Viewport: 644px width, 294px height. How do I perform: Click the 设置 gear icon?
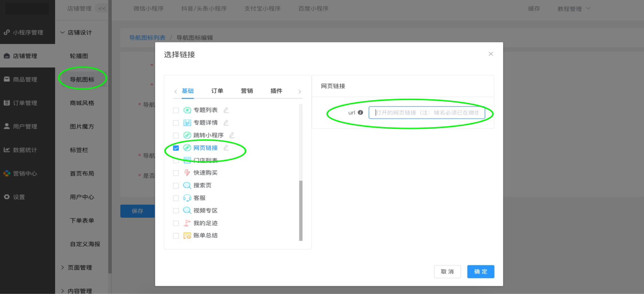pos(7,197)
